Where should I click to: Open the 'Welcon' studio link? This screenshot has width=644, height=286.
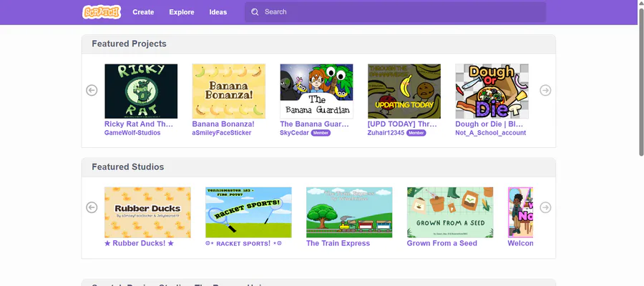[520, 243]
